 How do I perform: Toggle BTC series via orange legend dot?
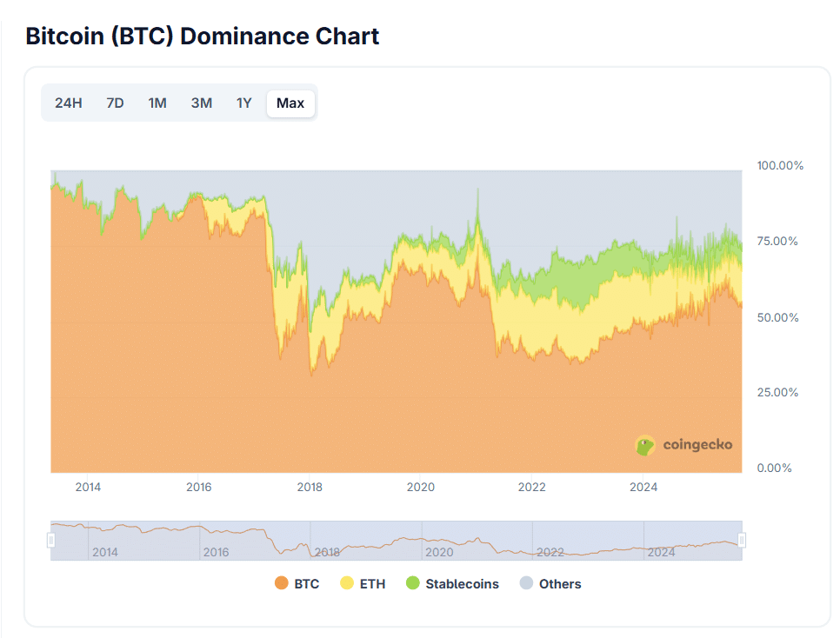coord(281,584)
